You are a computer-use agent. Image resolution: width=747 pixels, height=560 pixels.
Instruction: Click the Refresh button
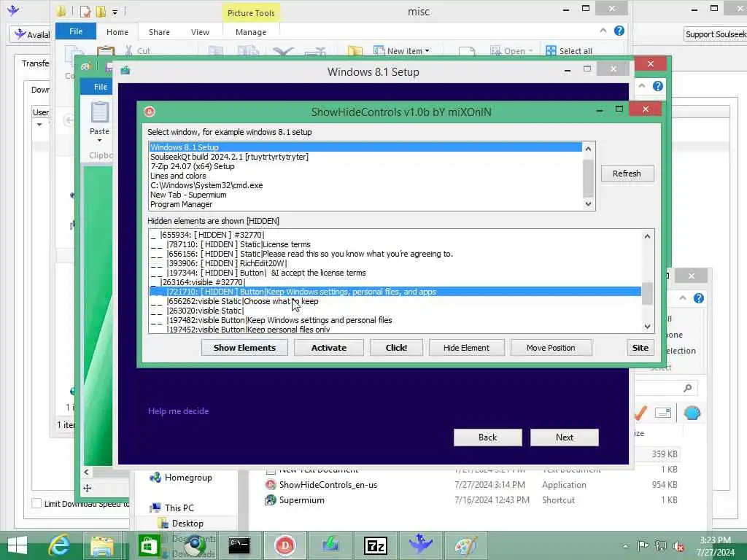coord(627,174)
